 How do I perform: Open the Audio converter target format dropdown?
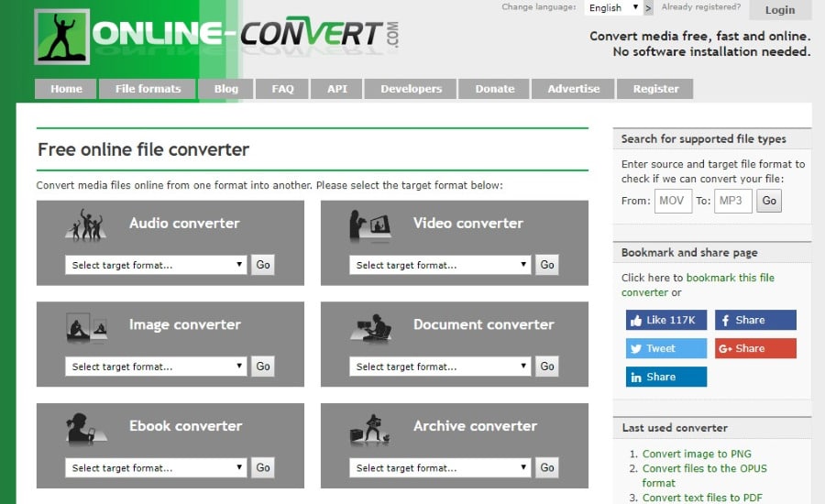(156, 265)
